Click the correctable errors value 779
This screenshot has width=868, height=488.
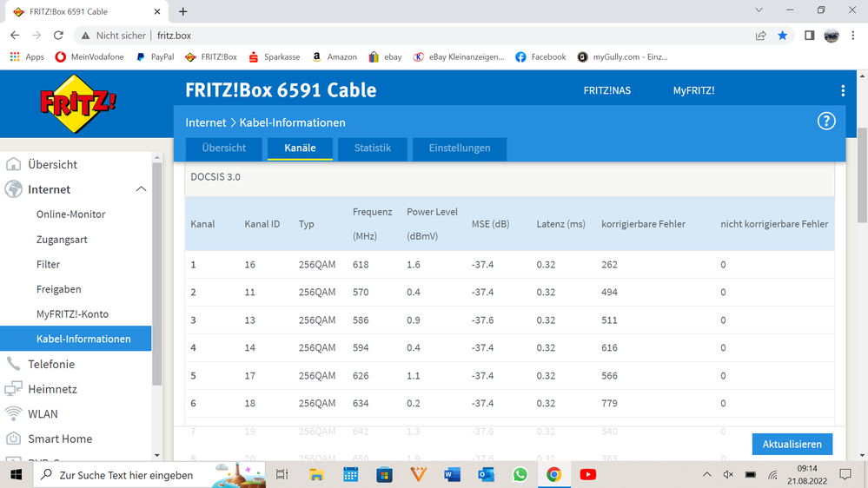click(609, 404)
